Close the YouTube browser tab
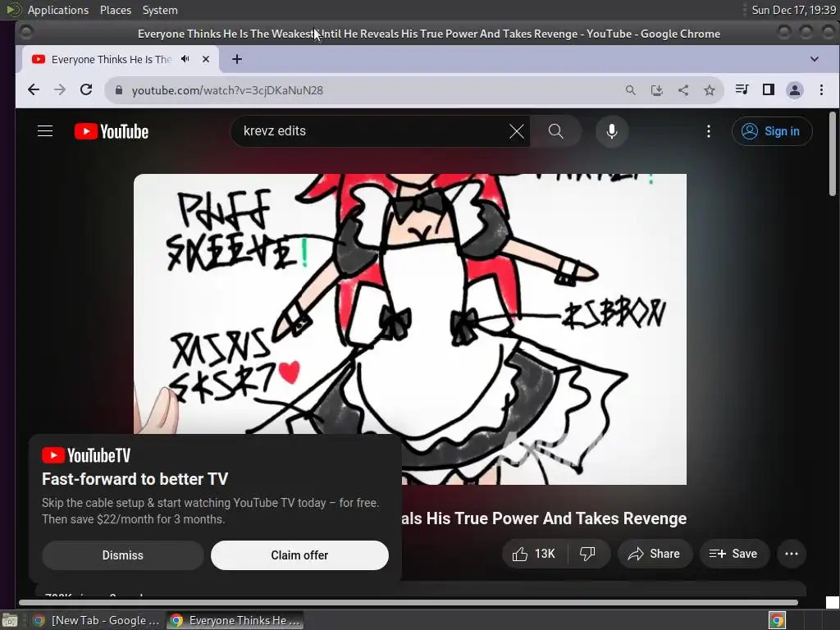 206,59
